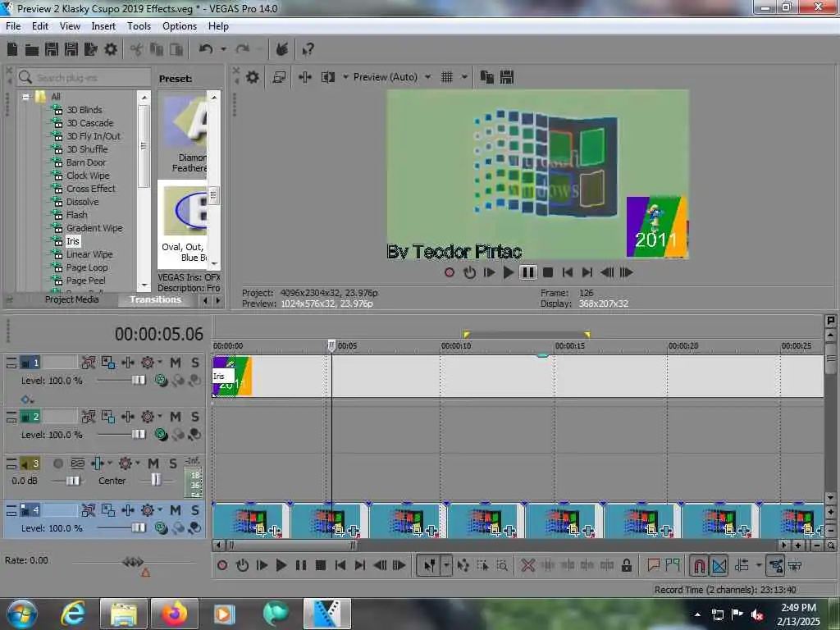Save snapshot to file icon in preview
This screenshot has height=630, width=840.
[507, 77]
